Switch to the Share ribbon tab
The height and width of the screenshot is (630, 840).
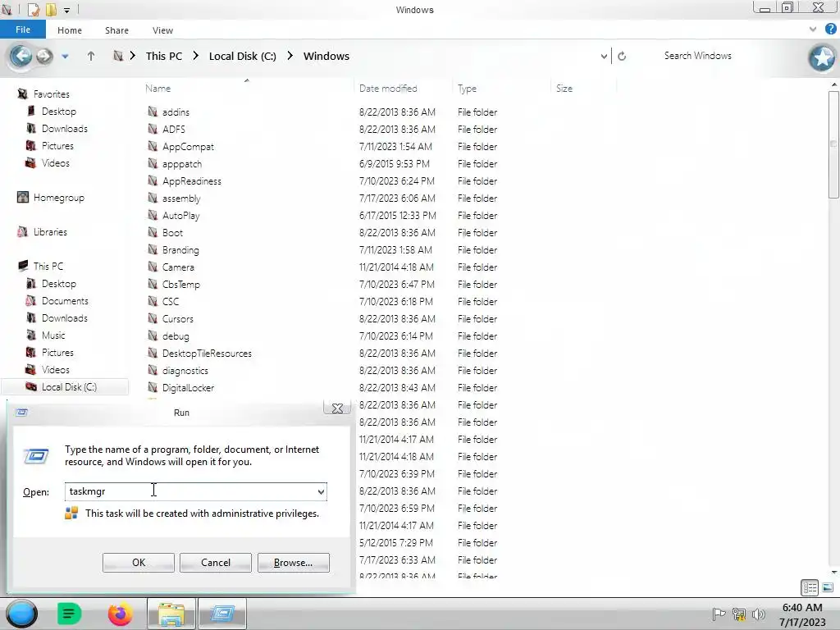point(116,30)
